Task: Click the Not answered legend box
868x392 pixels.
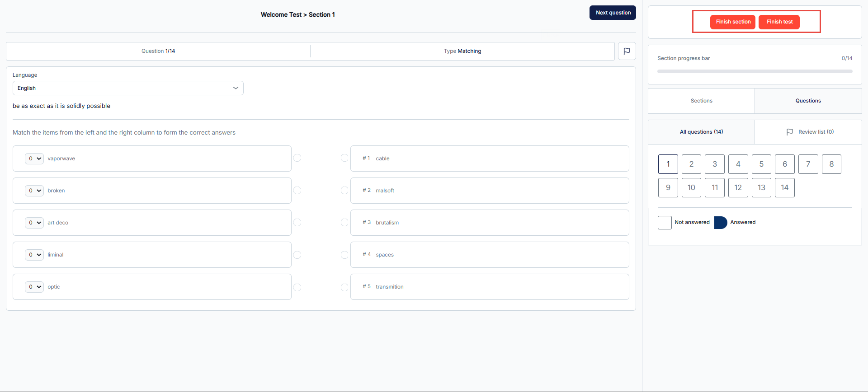Action: coord(665,223)
